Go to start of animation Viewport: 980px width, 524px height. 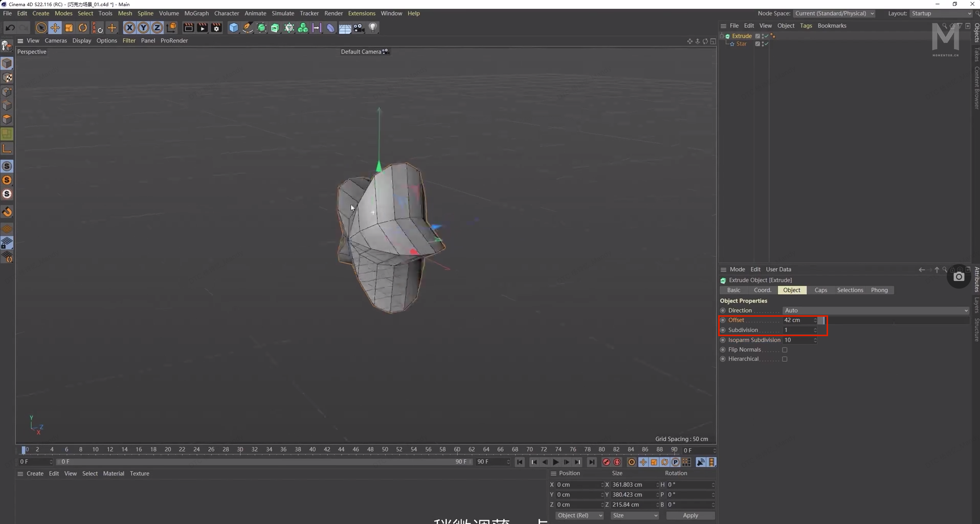point(520,462)
